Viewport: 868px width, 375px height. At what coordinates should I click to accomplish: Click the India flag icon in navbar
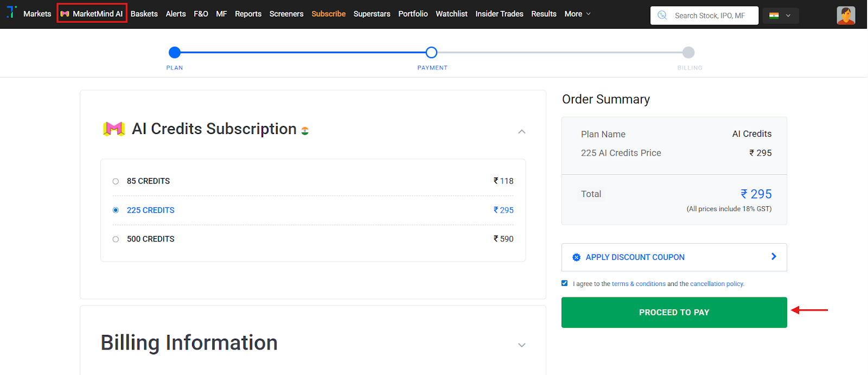774,16
